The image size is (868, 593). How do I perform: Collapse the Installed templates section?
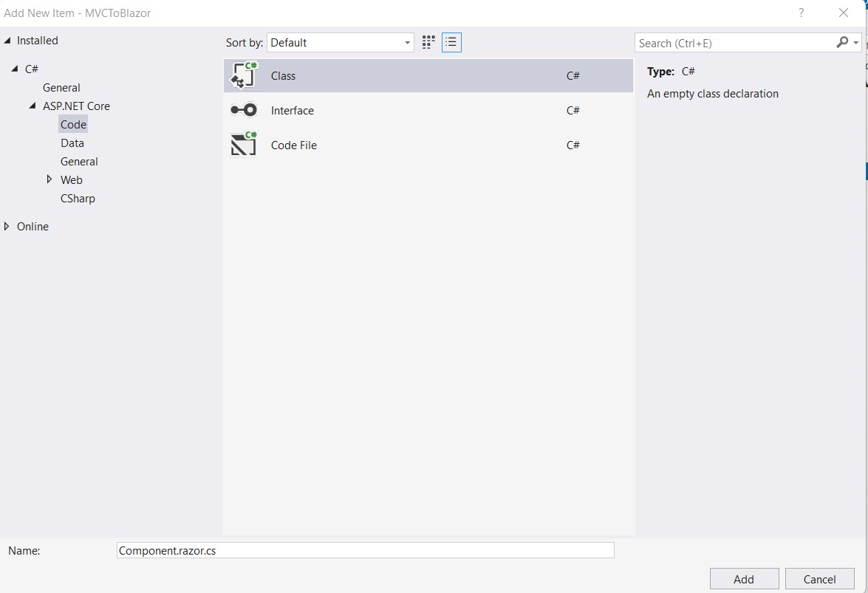click(x=7, y=40)
